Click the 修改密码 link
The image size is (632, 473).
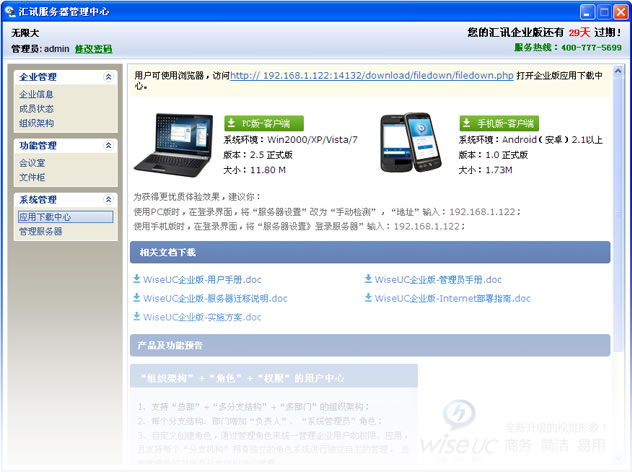94,49
